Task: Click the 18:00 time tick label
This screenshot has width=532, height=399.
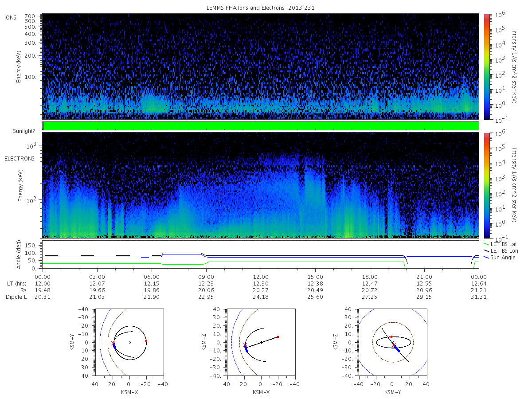Action: [370, 277]
